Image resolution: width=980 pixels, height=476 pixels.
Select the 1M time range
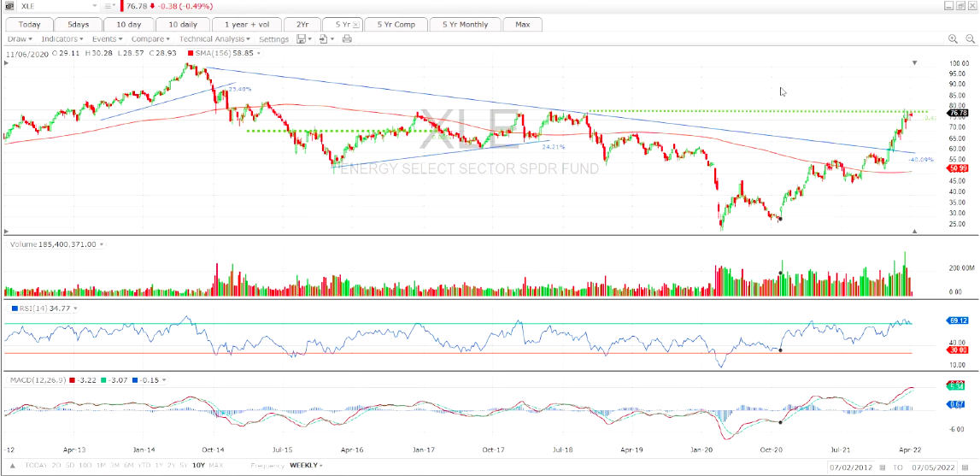click(103, 466)
